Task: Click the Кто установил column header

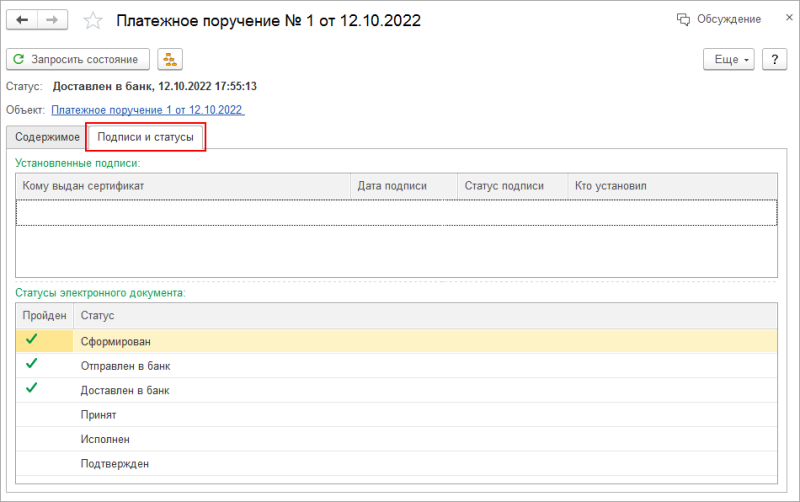Action: coord(672,186)
